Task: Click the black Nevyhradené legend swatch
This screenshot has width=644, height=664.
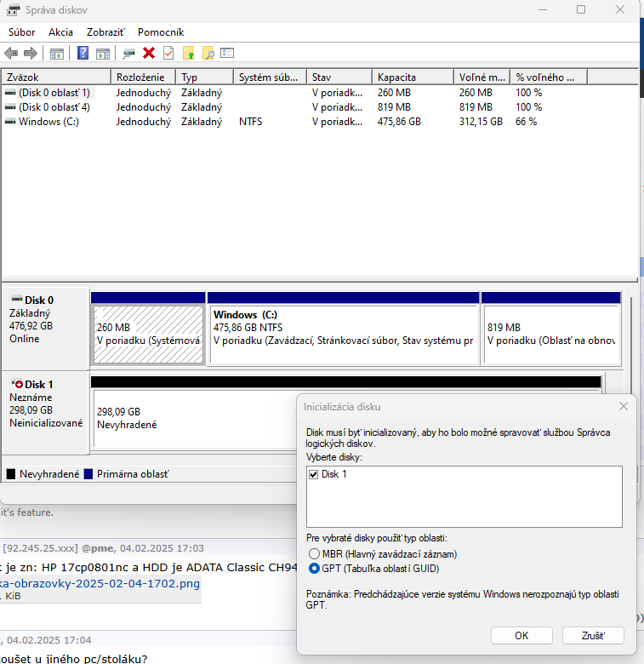Action: point(11,474)
